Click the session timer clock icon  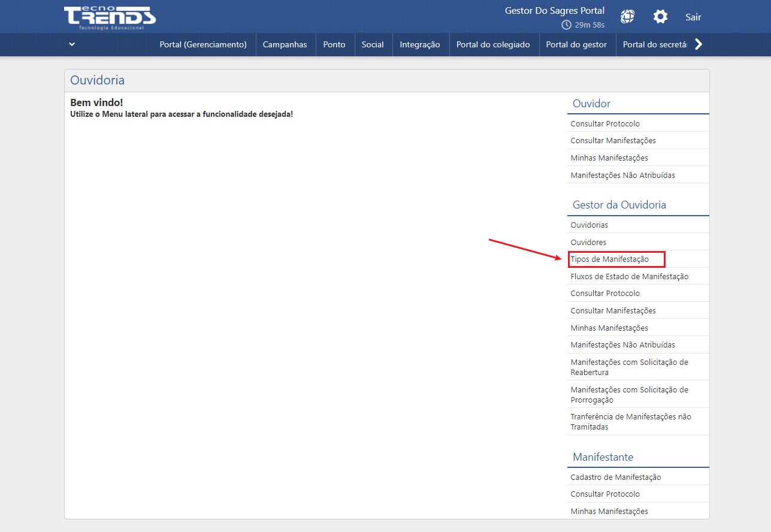566,25
